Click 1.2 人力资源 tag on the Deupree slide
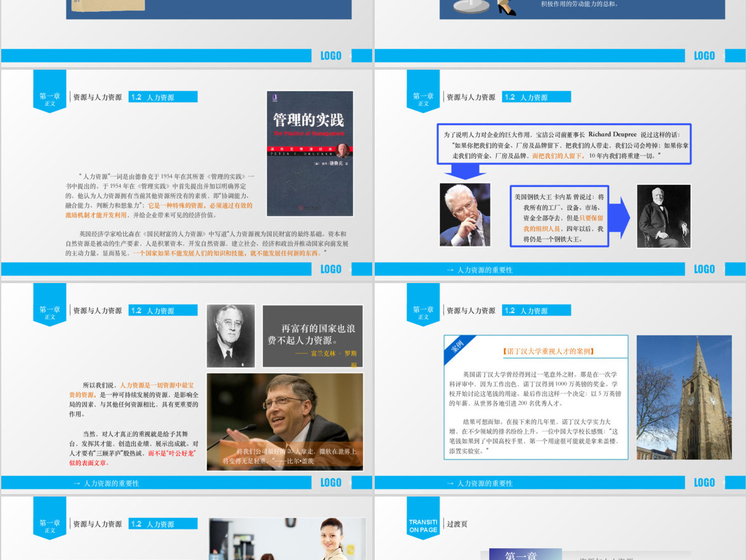 coord(537,97)
